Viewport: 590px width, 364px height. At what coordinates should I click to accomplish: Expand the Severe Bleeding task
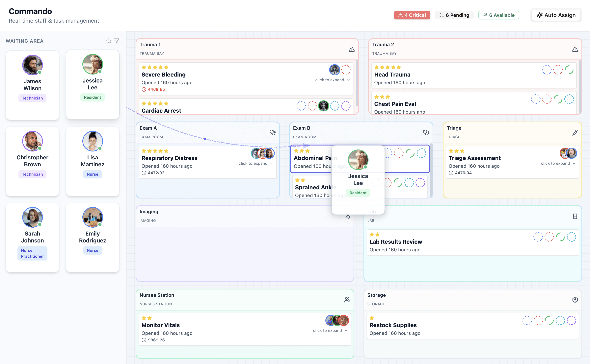click(x=332, y=80)
